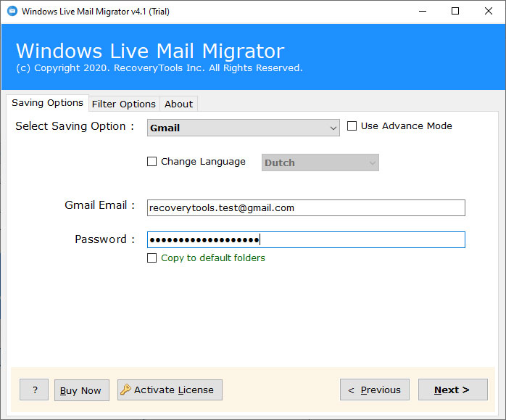Close the Windows Live Mail Migrator window
Screen dimensions: 506x420
[489, 12]
